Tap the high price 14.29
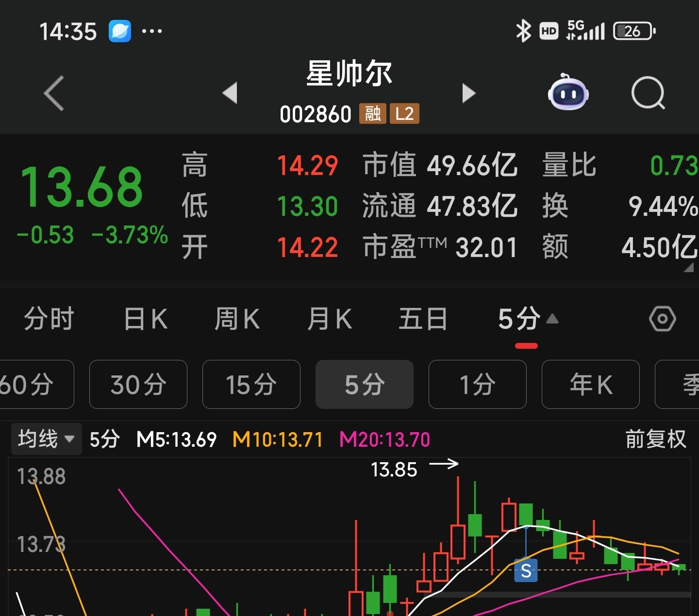 (x=307, y=165)
